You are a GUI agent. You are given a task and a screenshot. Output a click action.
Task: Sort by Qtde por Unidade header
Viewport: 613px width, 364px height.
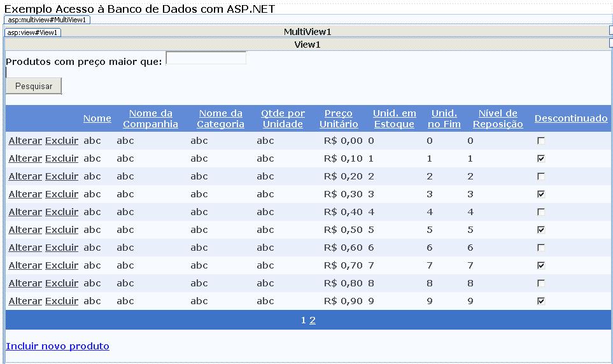point(283,119)
